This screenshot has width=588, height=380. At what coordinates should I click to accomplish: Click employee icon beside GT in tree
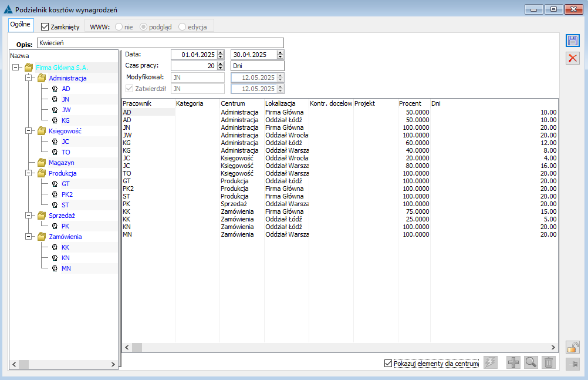(55, 184)
